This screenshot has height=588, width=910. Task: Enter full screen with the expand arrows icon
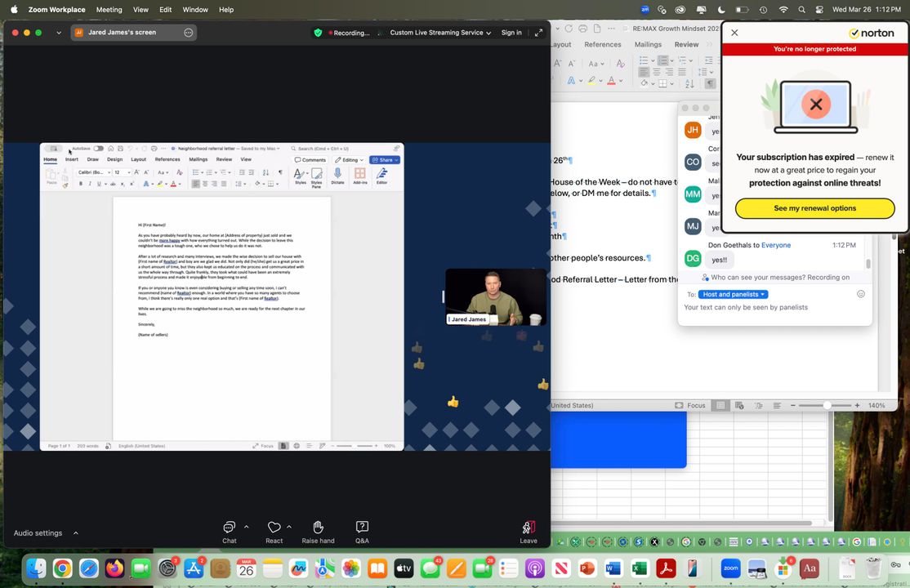[538, 33]
